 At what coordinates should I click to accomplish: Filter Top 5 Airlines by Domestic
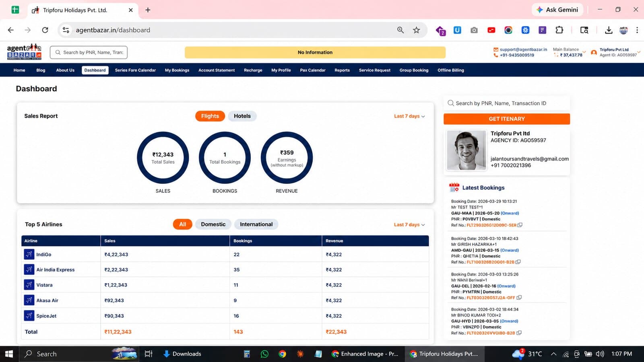213,224
